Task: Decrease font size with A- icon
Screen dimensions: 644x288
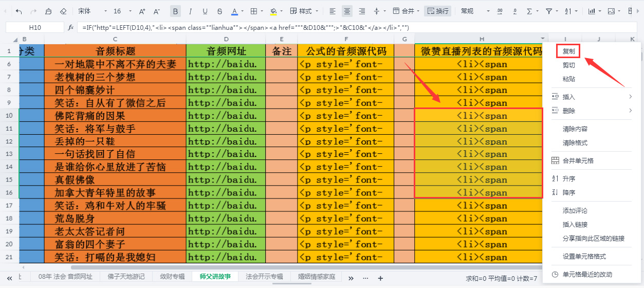Action: tap(157, 11)
